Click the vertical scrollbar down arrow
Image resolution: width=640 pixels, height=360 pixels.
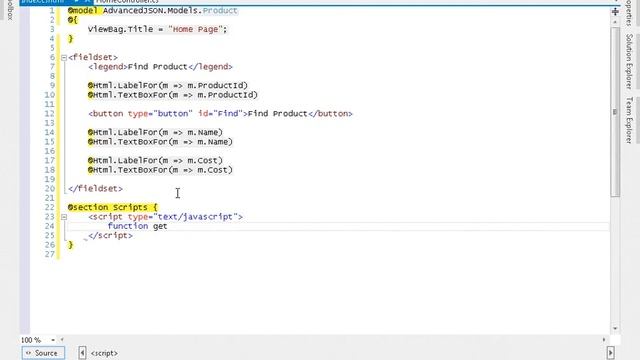(615, 328)
